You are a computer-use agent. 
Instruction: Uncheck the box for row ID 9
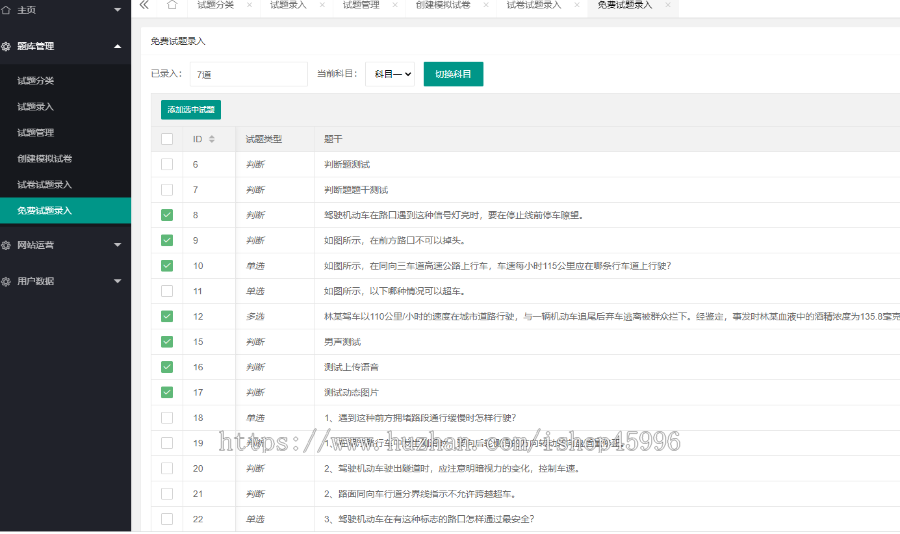pos(167,240)
